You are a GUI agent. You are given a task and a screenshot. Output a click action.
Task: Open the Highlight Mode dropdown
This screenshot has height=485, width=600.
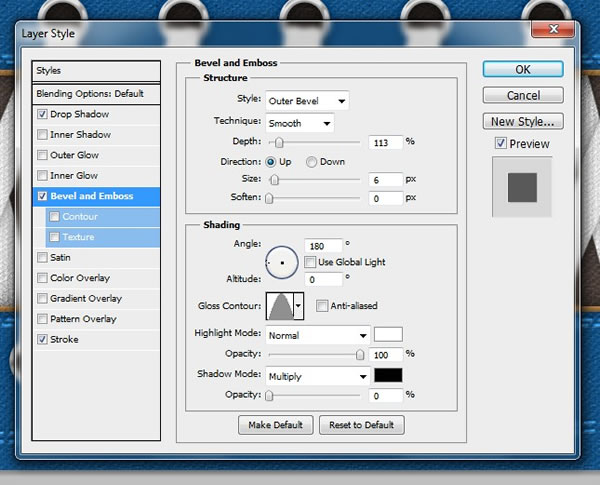[x=318, y=336]
